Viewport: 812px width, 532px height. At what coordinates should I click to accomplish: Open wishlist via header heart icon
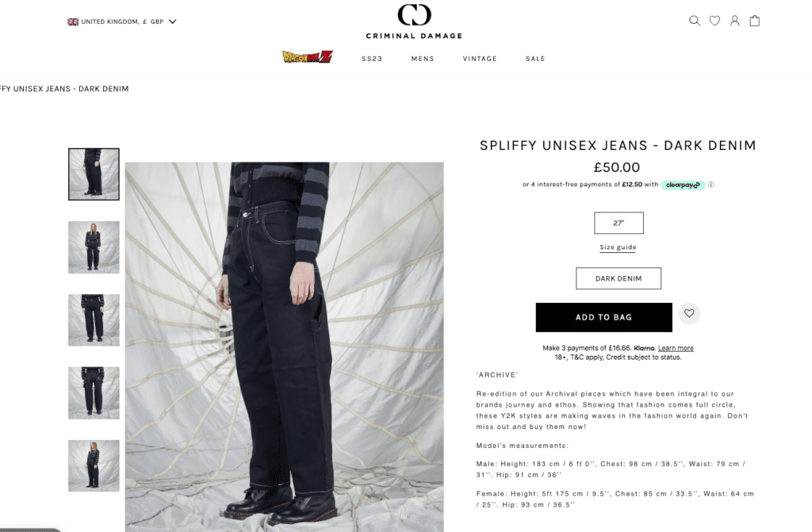coord(714,21)
